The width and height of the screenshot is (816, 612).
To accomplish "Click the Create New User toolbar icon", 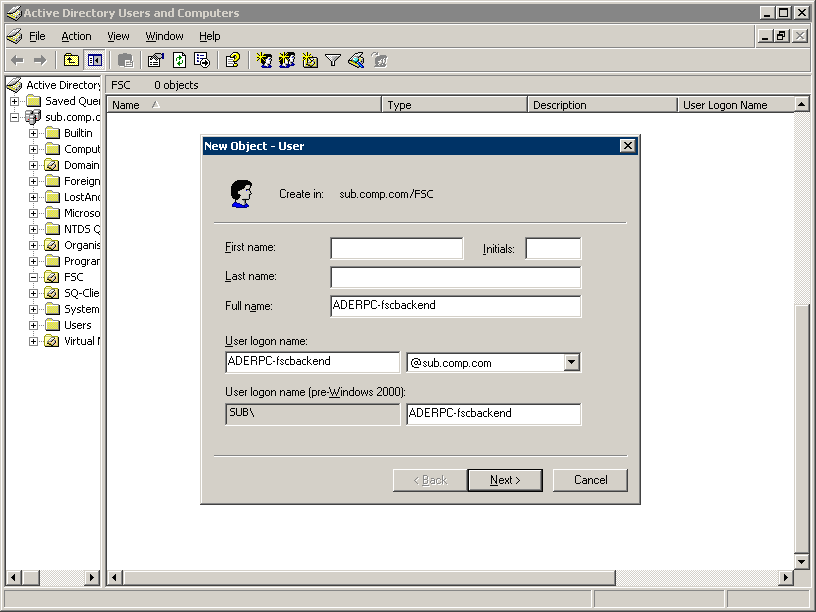I will tap(264, 61).
